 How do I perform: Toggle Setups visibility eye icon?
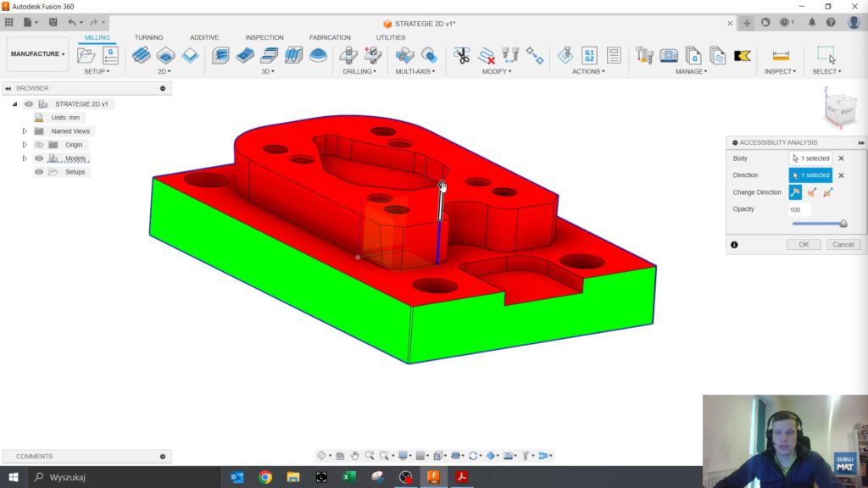click(x=39, y=172)
